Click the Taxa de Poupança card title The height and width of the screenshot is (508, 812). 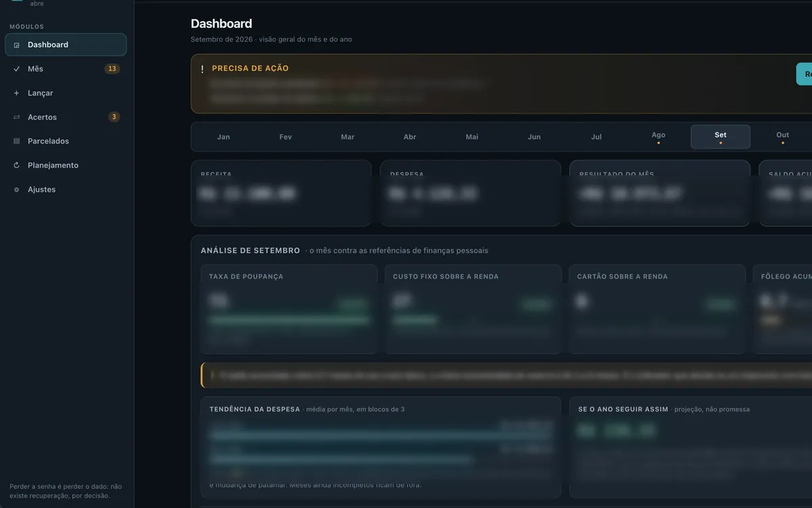pos(246,276)
